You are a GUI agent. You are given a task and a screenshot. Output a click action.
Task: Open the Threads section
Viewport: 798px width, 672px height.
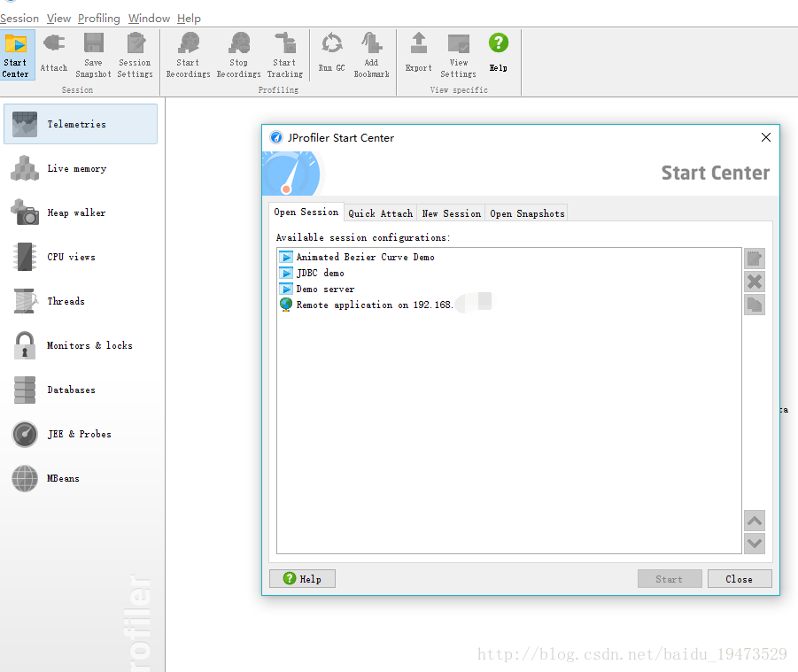[81, 301]
